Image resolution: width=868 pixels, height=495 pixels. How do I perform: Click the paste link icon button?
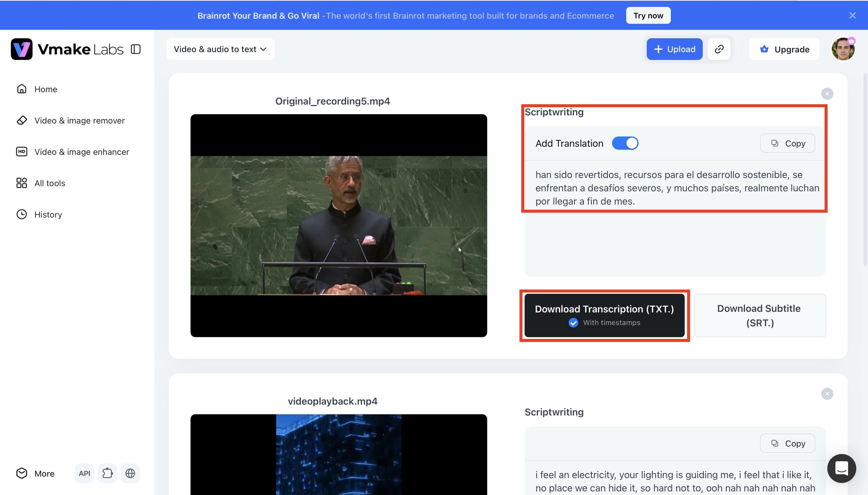pos(719,49)
